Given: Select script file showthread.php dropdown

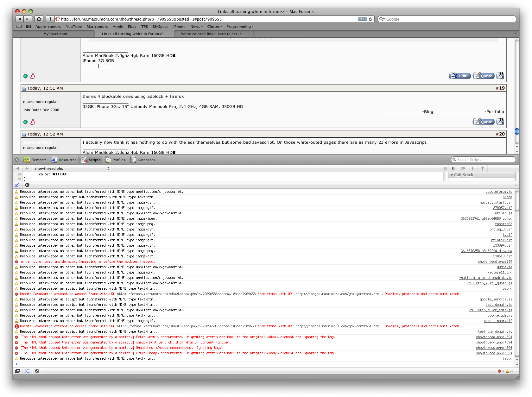Looking at the screenshot, I should point(72,168).
